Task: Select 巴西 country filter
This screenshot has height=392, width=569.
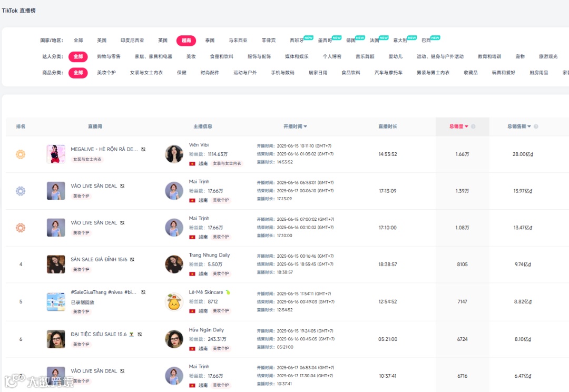Action: [426, 40]
